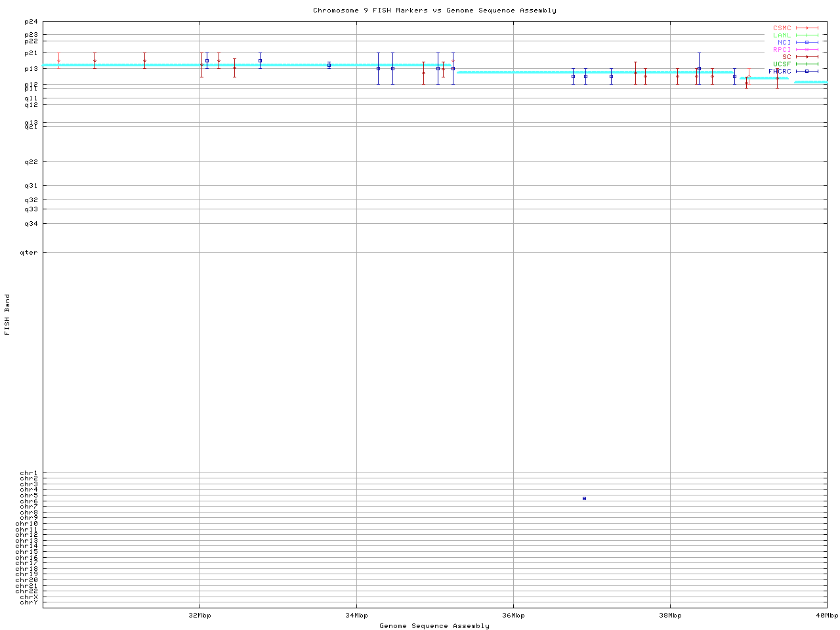The image size is (840, 630).
Task: Click the q22 band label
Action: pyautogui.click(x=31, y=162)
